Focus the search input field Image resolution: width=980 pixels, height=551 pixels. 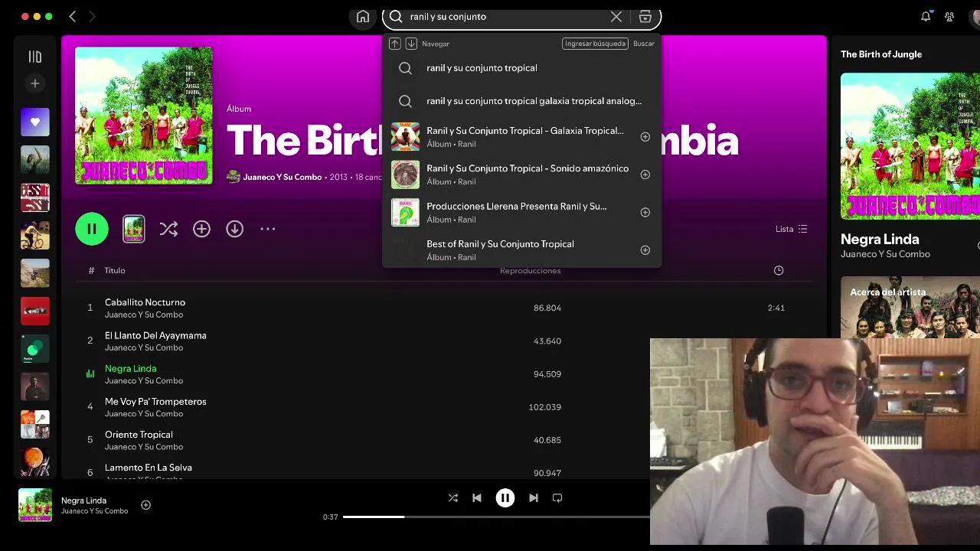505,16
